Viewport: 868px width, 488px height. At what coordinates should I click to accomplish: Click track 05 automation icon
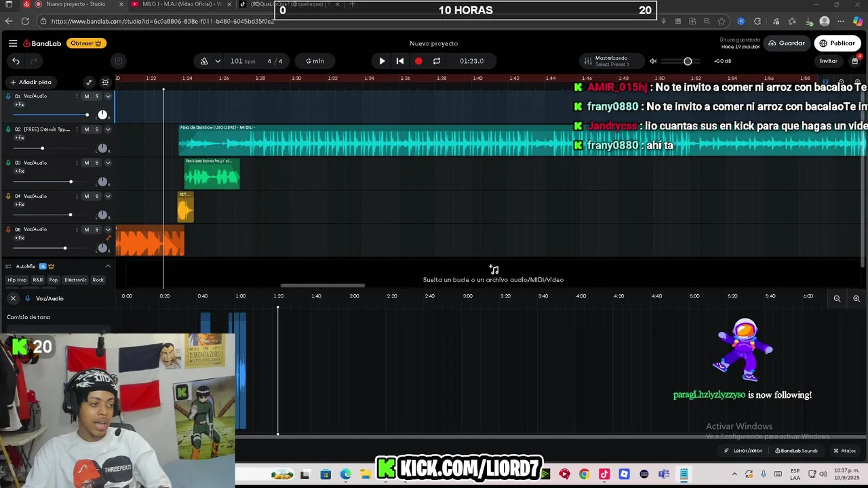(108, 238)
